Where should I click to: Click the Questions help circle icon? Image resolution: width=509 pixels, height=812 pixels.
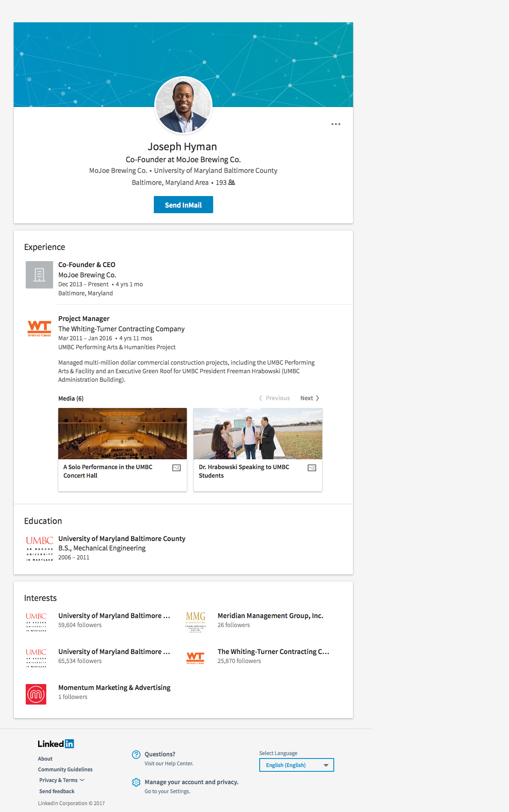[136, 755]
